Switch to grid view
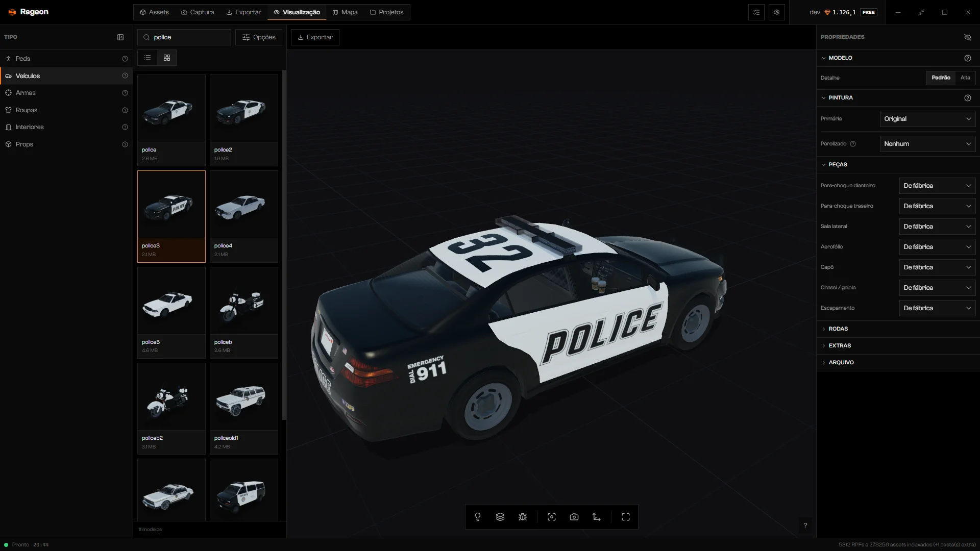 [167, 58]
